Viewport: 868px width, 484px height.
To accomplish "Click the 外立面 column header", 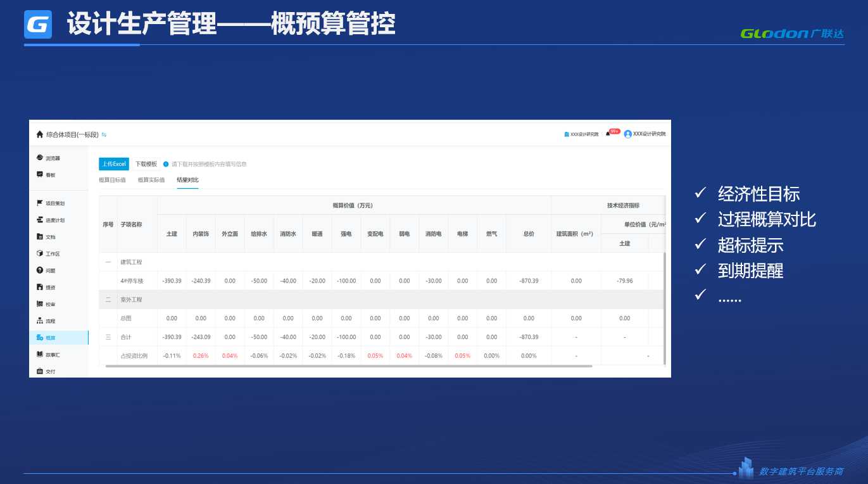I will [230, 234].
